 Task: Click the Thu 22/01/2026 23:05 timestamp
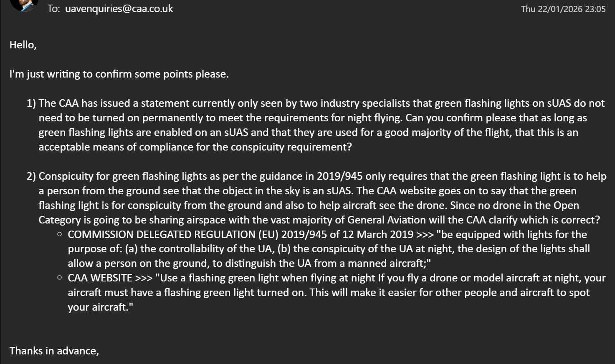(563, 9)
